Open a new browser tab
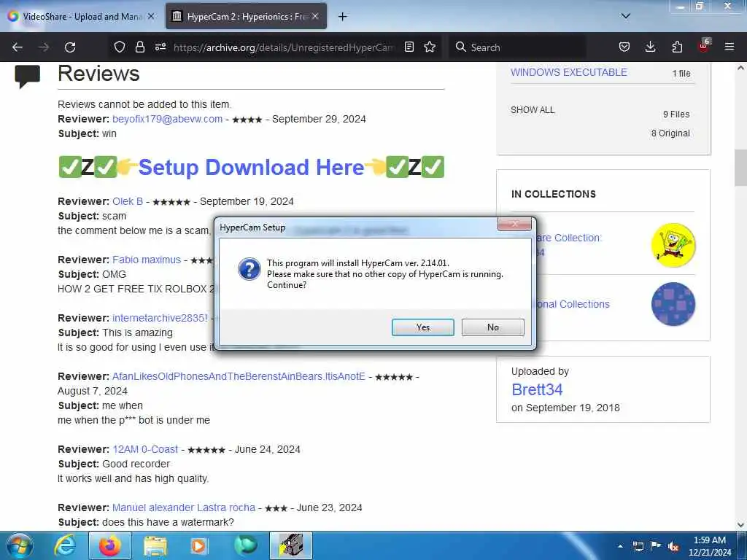 [x=343, y=17]
